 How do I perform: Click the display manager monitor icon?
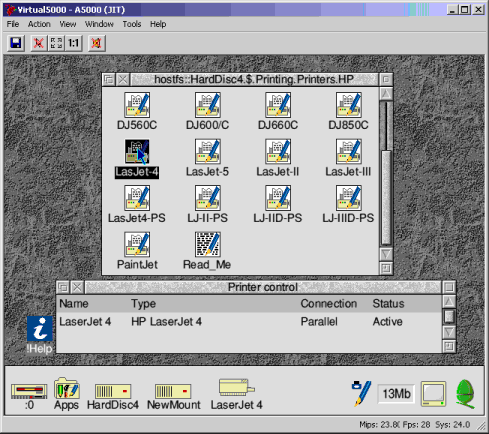click(x=433, y=394)
